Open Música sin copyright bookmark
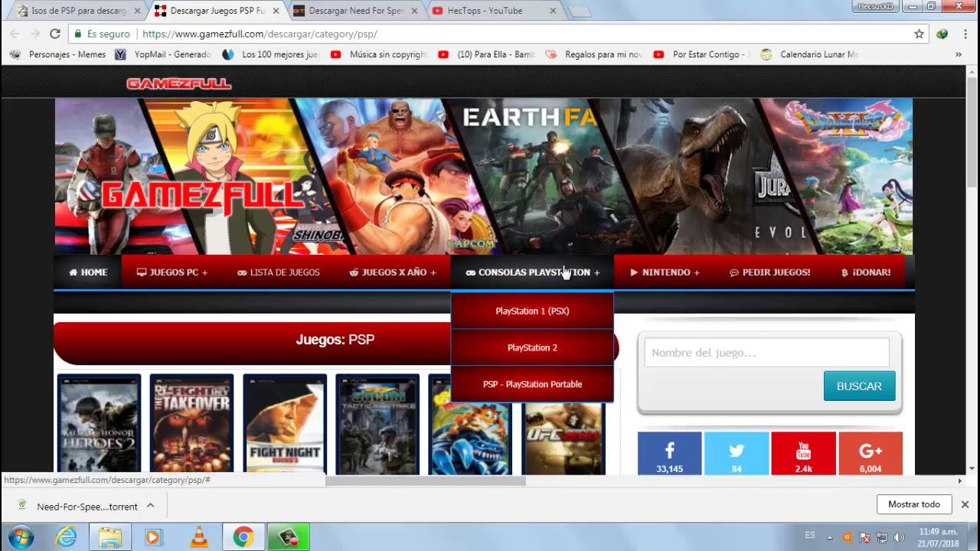The image size is (980, 551). tap(379, 54)
